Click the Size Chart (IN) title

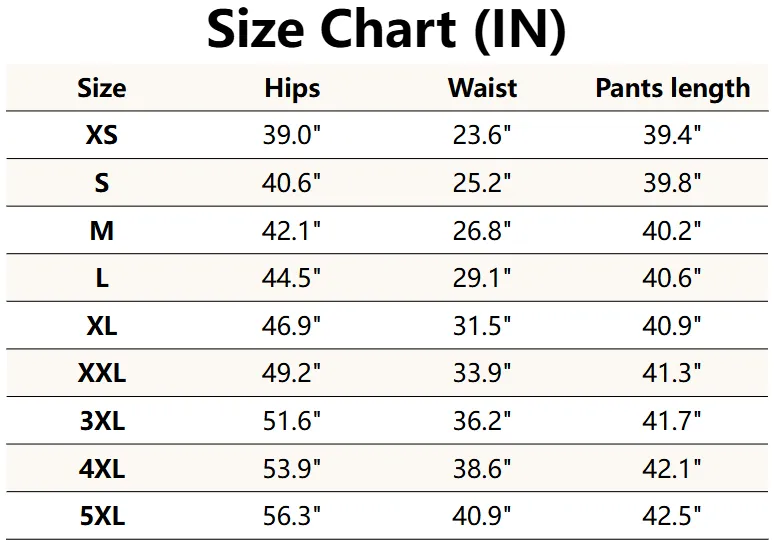(386, 31)
